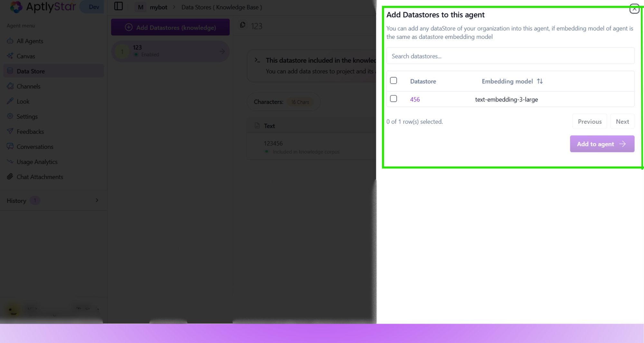
Task: Open the Settings gear icon
Action: [x=10, y=116]
